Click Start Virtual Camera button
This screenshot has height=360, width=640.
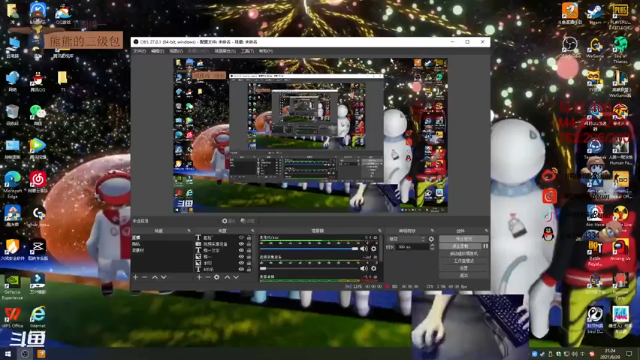464,253
